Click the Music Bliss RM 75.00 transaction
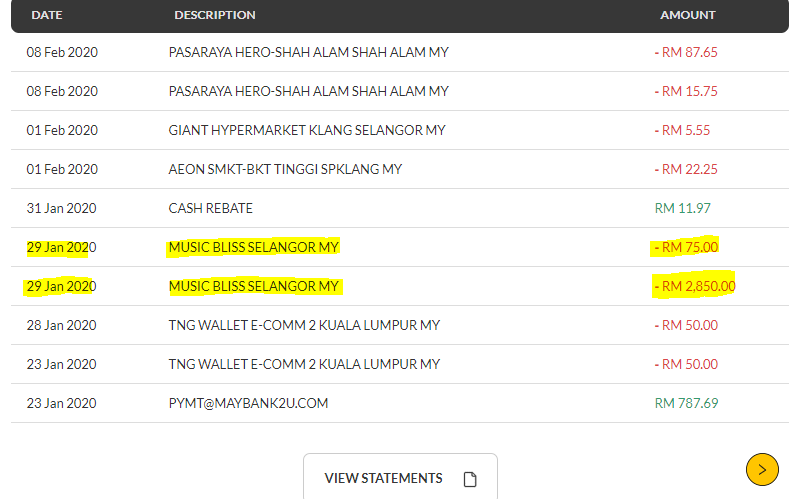Screen dimensions: 809x499 [x=254, y=247]
